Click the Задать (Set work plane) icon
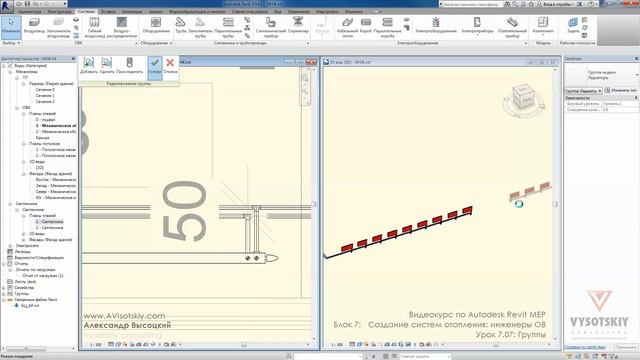 tap(573, 25)
